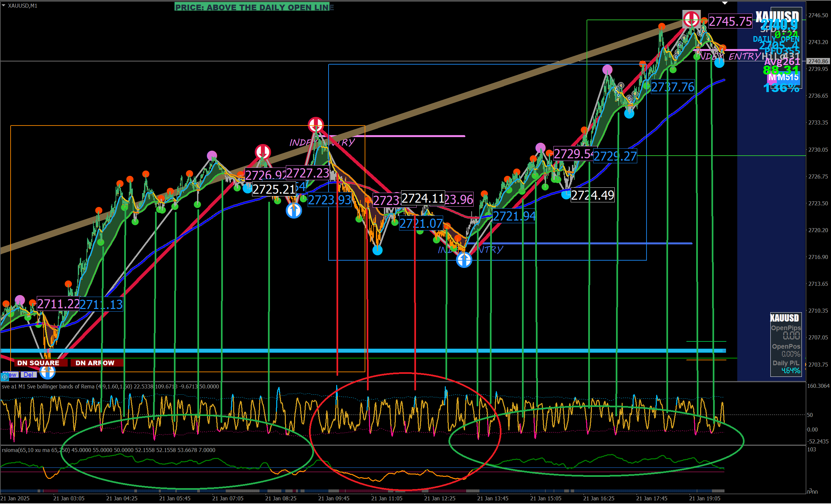Click the red down-arrow circle above 2726.9 label
The height and width of the screenshot is (504, 831).
point(263,152)
